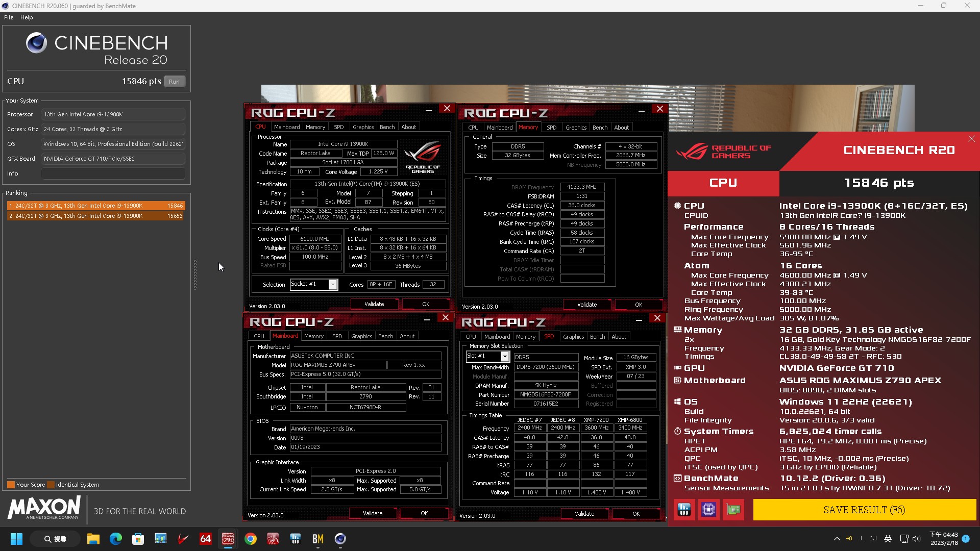This screenshot has height=551, width=980.
Task: Click Processor field 13th Gen Intel Core i9-13900K
Action: [x=113, y=114]
